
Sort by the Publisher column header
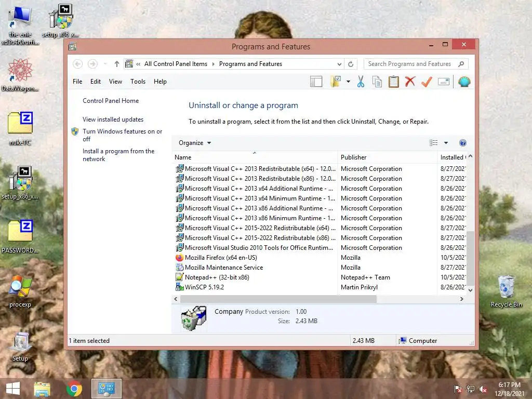[387, 157]
